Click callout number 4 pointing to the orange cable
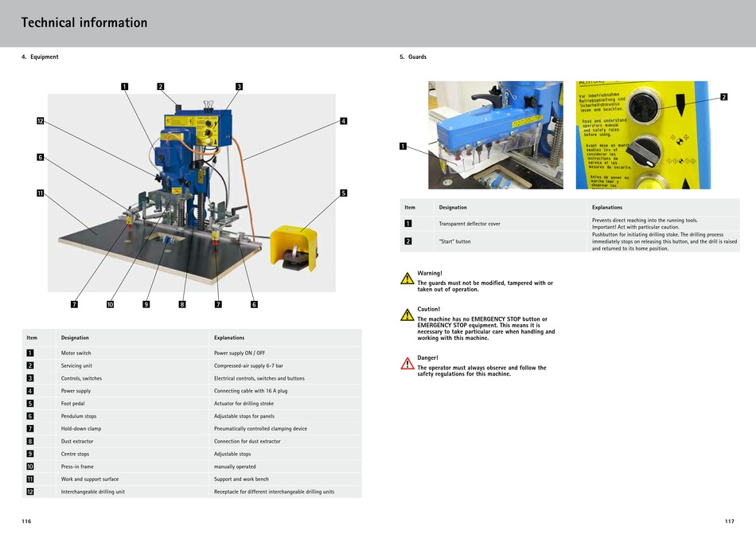Viewport: 756px width, 535px height. click(x=343, y=120)
